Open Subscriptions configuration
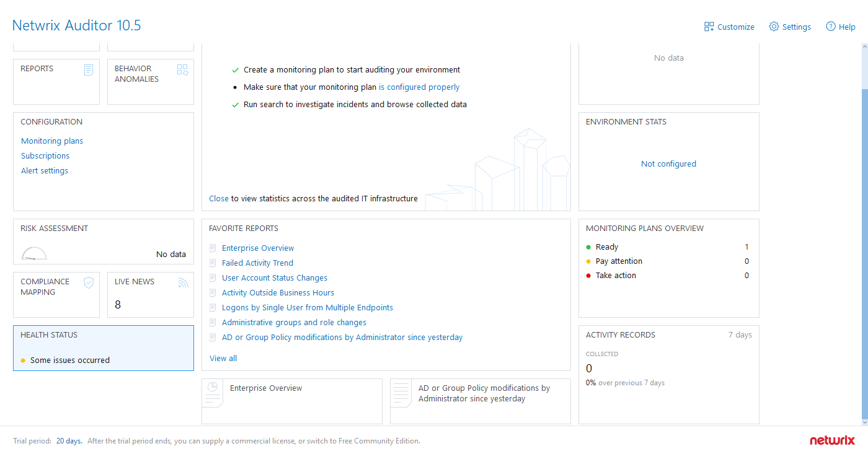The height and width of the screenshot is (454, 868). (x=45, y=155)
